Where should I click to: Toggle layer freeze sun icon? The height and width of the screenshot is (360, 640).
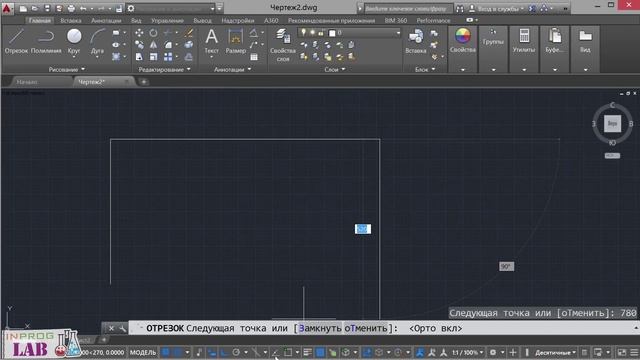[312, 33]
